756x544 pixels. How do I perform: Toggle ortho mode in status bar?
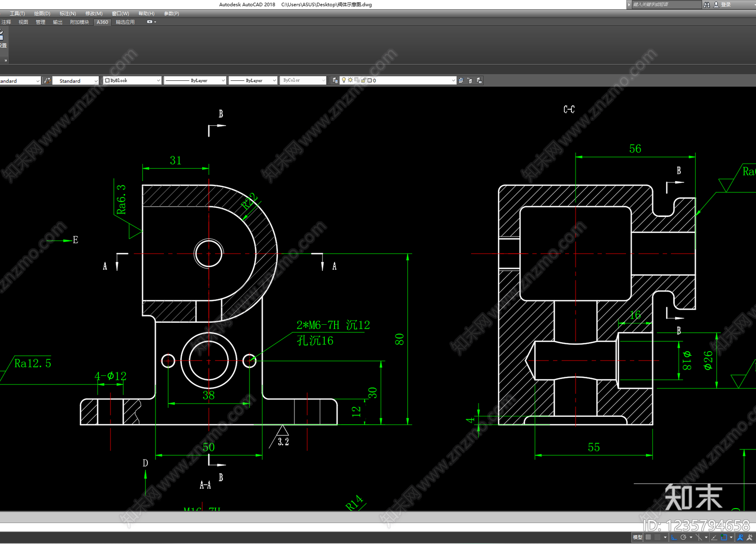pos(674,537)
